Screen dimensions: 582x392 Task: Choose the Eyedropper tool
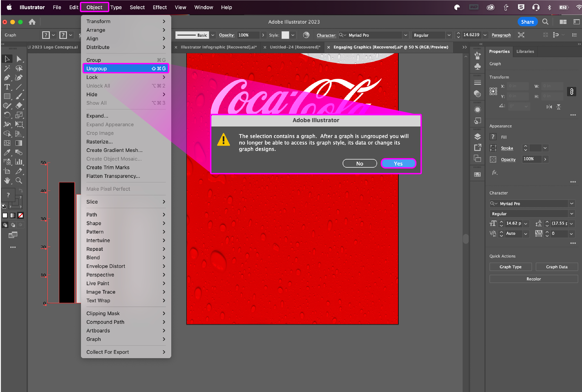pos(7,152)
